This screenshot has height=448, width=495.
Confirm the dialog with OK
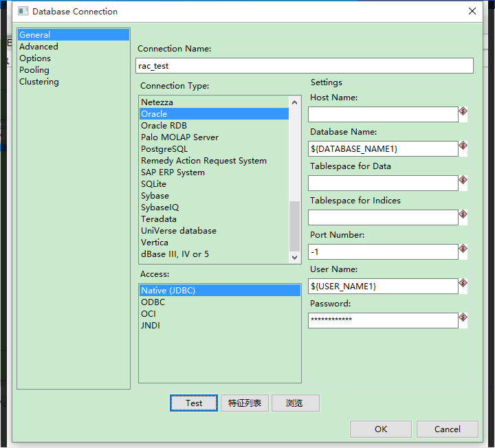[x=381, y=429]
